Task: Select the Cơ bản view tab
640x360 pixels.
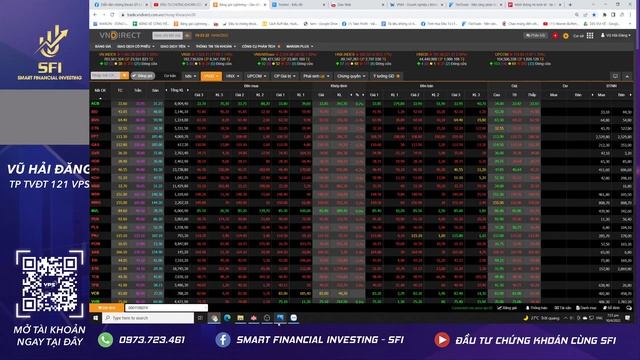Action: pos(169,76)
